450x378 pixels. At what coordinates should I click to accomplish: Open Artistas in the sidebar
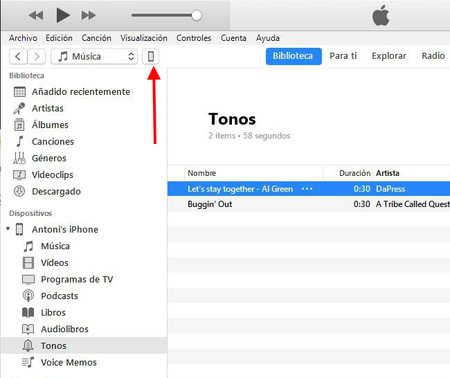pyautogui.click(x=47, y=108)
